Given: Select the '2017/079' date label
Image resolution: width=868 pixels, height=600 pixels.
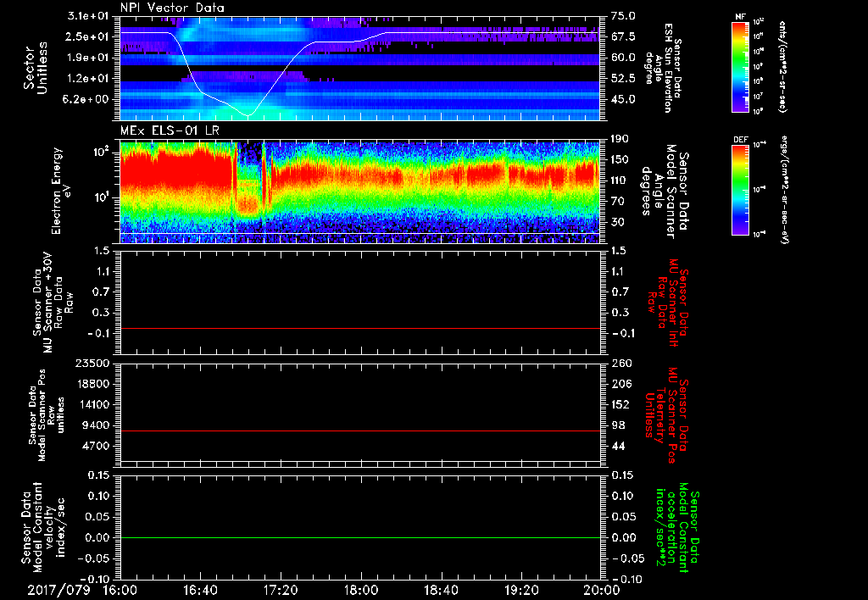Looking at the screenshot, I should [58, 590].
